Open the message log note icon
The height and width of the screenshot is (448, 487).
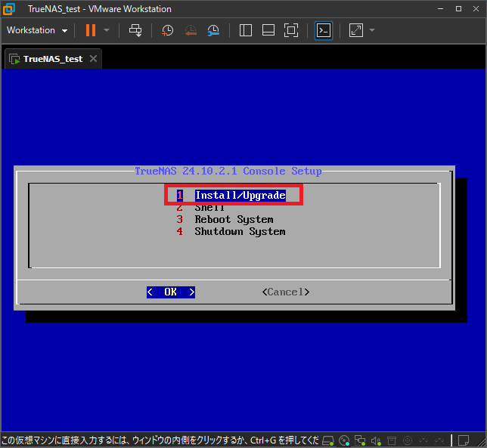pyautogui.click(x=464, y=440)
